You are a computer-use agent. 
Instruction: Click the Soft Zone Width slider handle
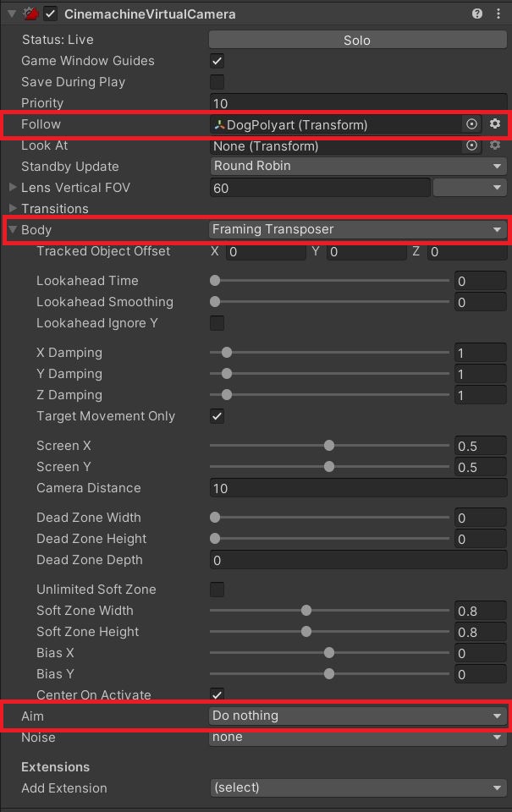[306, 611]
